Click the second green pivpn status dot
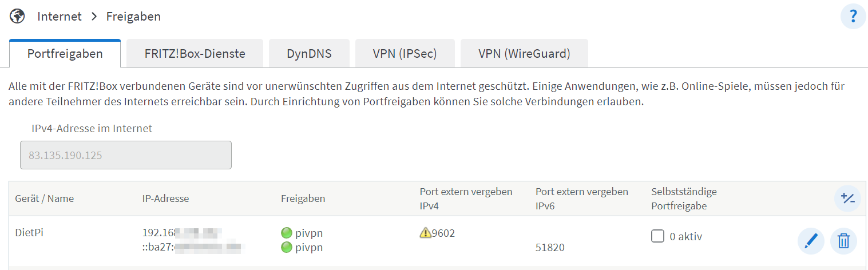This screenshot has height=270, width=868. pyautogui.click(x=287, y=247)
